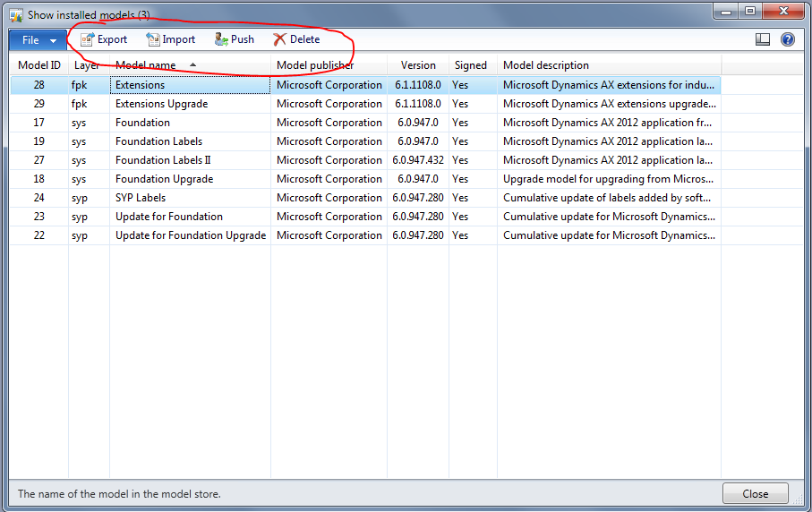
Task: Click the Import toolbar icon
Action: pyautogui.click(x=153, y=39)
